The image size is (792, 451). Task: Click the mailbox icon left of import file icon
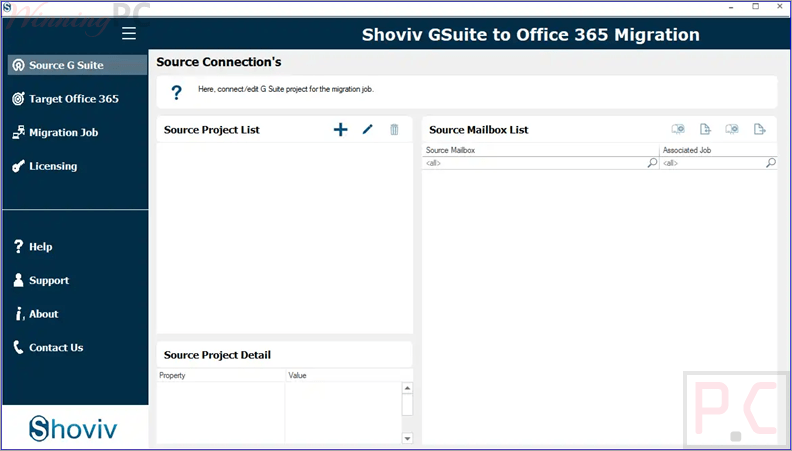678,129
